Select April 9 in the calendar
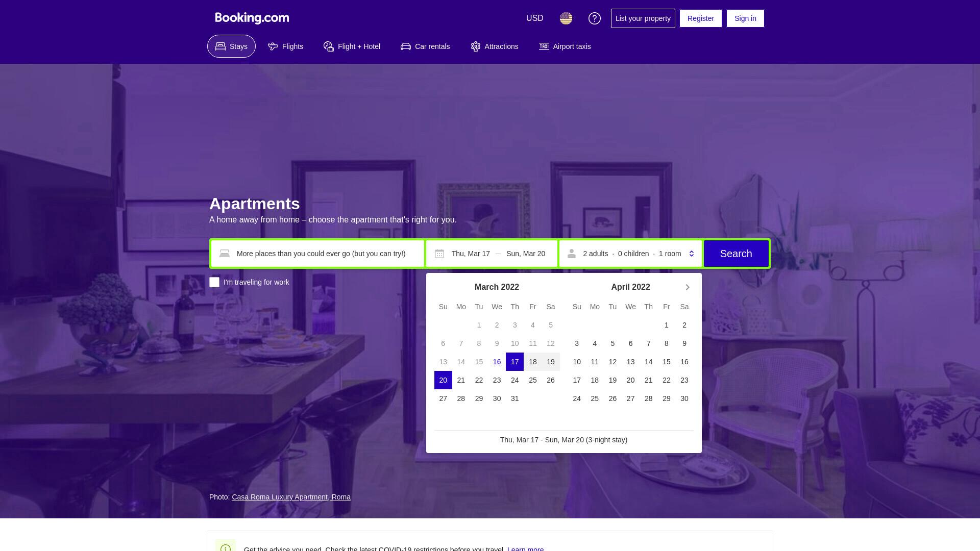Viewport: 980px width, 551px height. [x=684, y=343]
